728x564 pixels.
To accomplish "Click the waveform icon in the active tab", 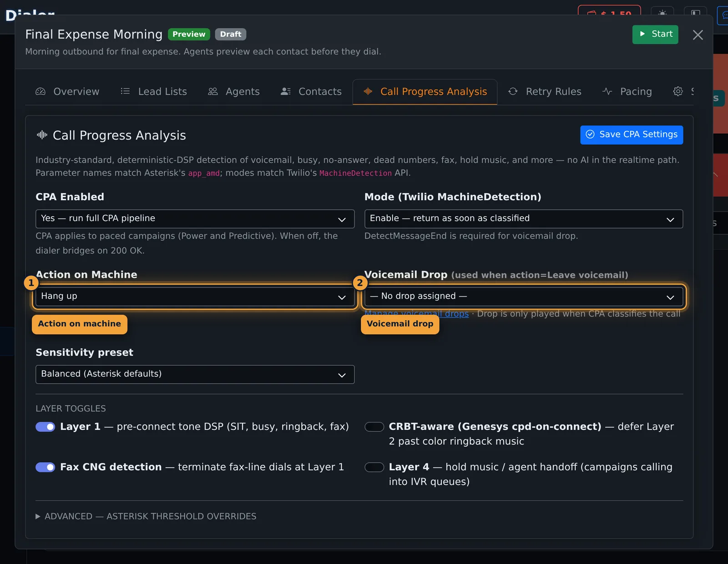I will 368,91.
